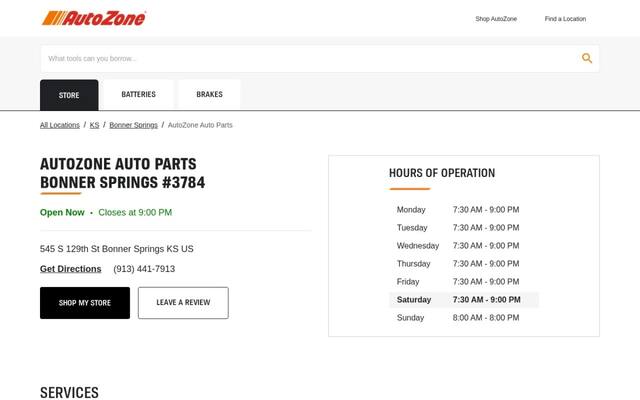Focus the 'What tools can you borrow' search field
This screenshot has height=400, width=640.
[320, 59]
